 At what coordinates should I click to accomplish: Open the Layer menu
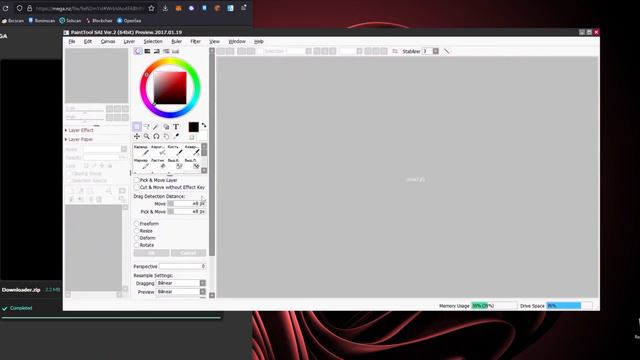pos(129,42)
